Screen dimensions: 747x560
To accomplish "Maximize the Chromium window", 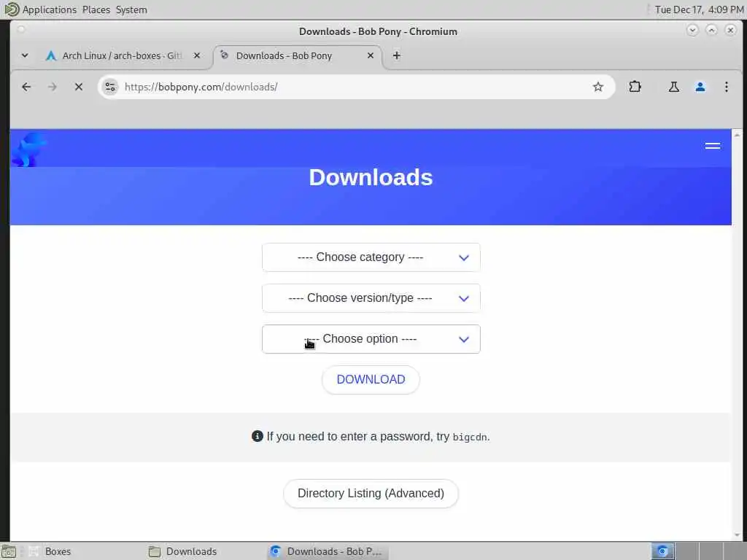I will (711, 30).
